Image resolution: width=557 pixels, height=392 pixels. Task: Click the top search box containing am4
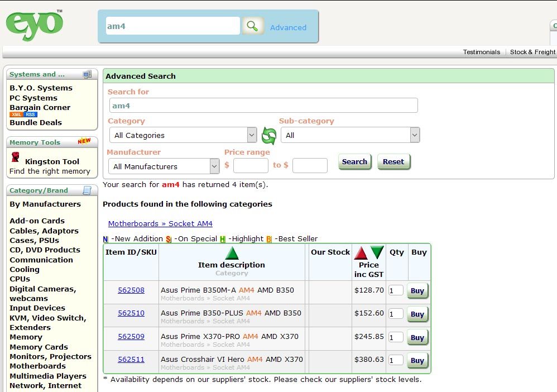point(172,26)
